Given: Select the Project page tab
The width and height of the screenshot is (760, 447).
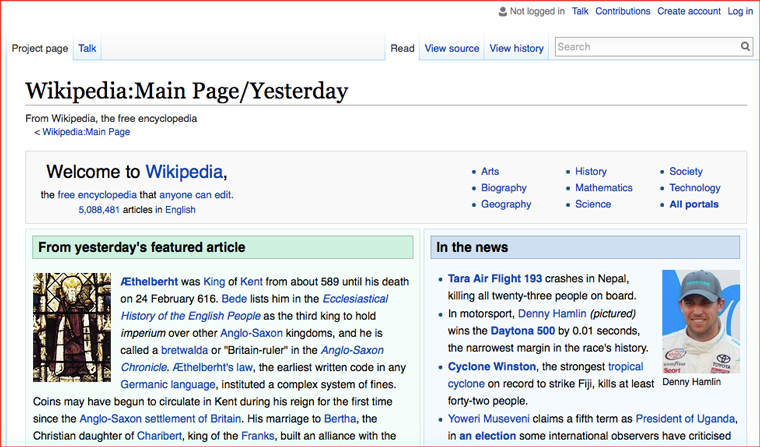Looking at the screenshot, I should pos(40,48).
